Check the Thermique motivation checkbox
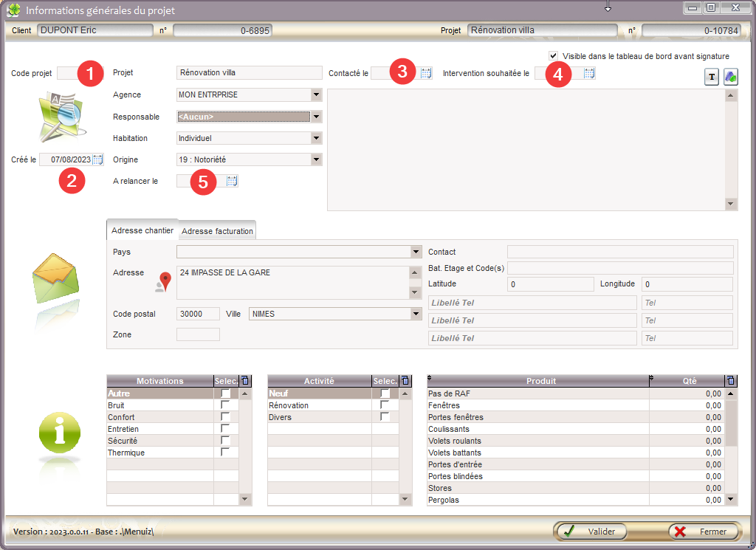Viewport: 756px width, 550px height. coord(225,452)
